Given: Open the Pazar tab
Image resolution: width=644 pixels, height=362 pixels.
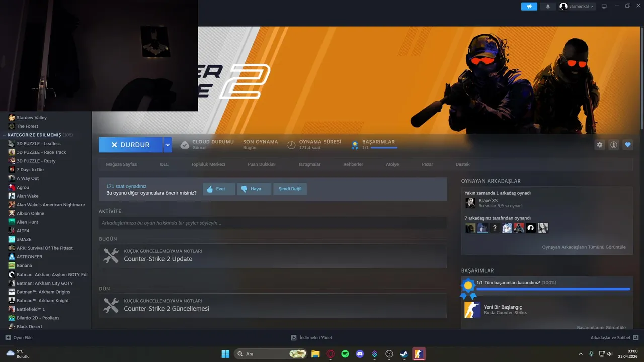Looking at the screenshot, I should click(427, 164).
